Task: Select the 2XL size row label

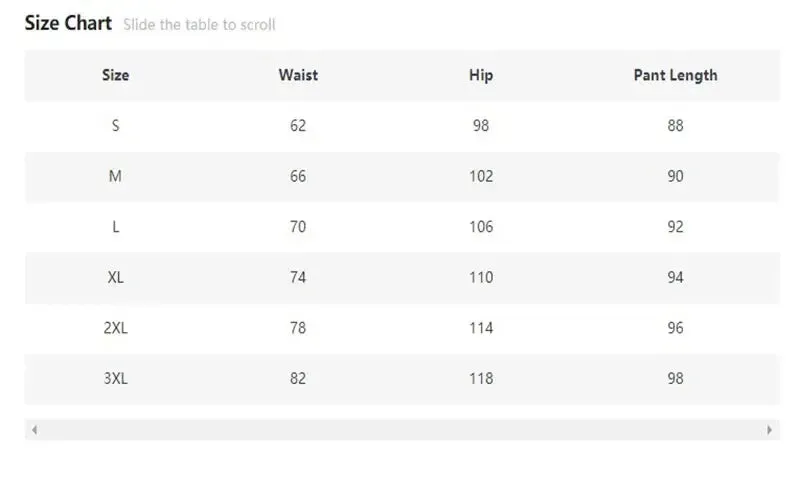Action: click(115, 328)
